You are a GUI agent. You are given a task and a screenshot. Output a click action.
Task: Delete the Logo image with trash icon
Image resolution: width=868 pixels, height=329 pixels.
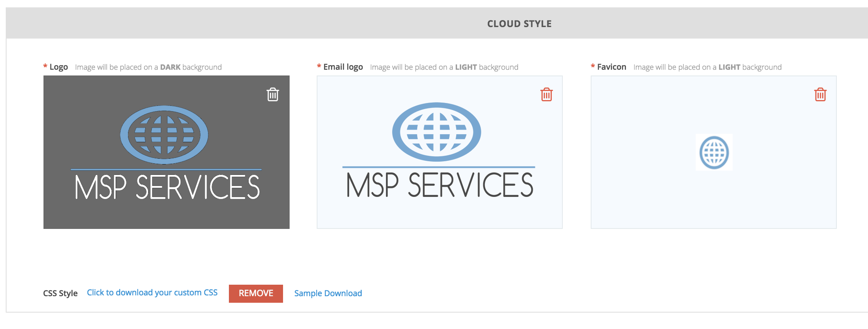pyautogui.click(x=273, y=94)
